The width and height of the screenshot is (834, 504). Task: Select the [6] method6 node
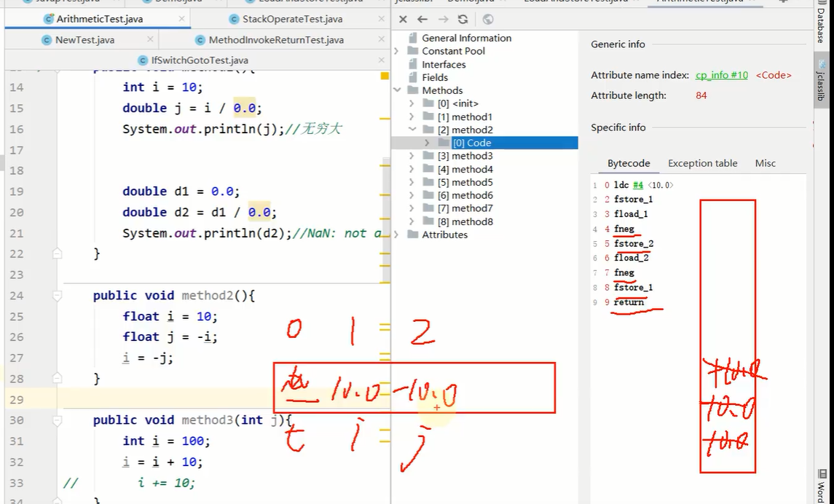465,195
